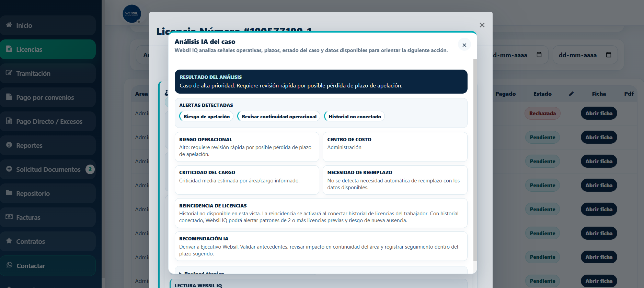Click the second dd-mm-aaaa date field
This screenshot has width=644, height=288.
[x=585, y=55]
